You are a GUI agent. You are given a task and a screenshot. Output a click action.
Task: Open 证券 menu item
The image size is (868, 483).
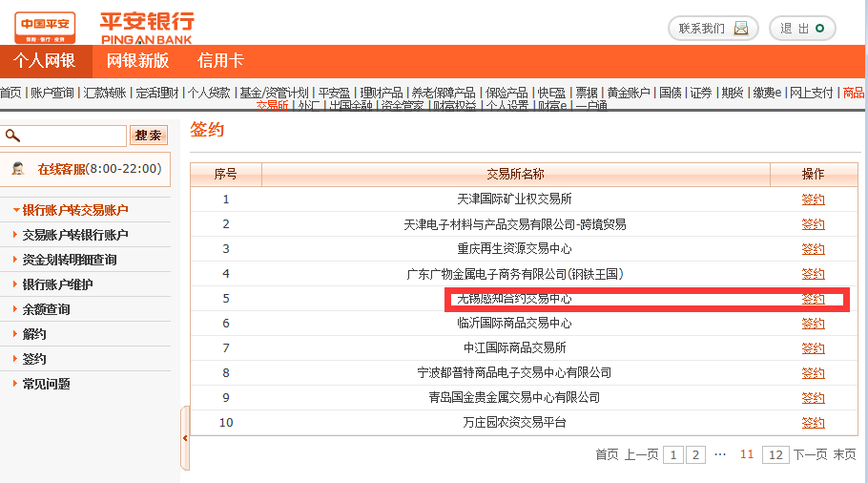pos(701,93)
